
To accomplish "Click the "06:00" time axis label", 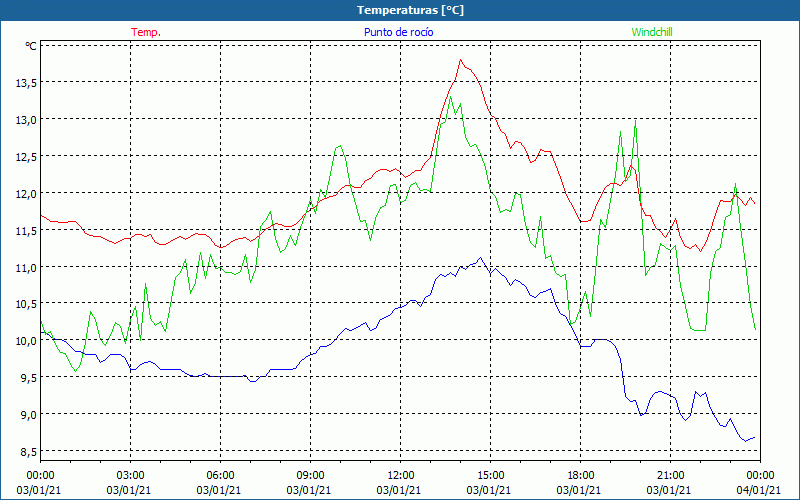I will point(220,476).
